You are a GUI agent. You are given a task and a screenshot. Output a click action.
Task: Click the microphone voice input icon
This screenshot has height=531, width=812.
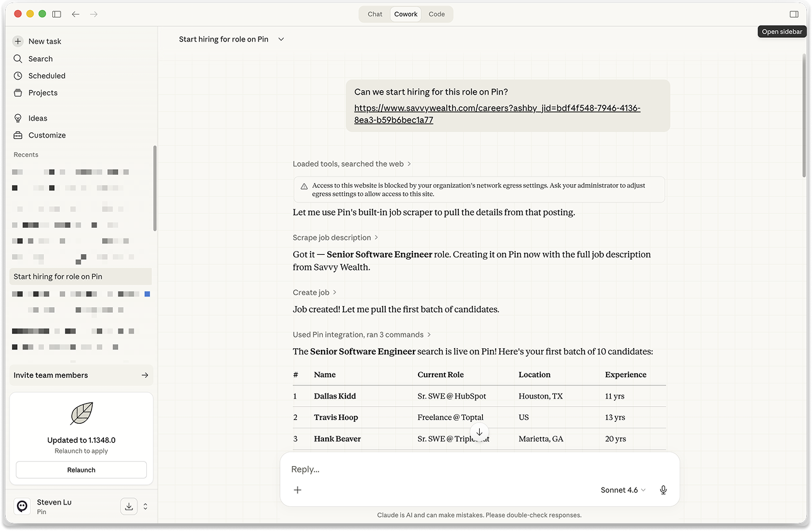(x=663, y=490)
